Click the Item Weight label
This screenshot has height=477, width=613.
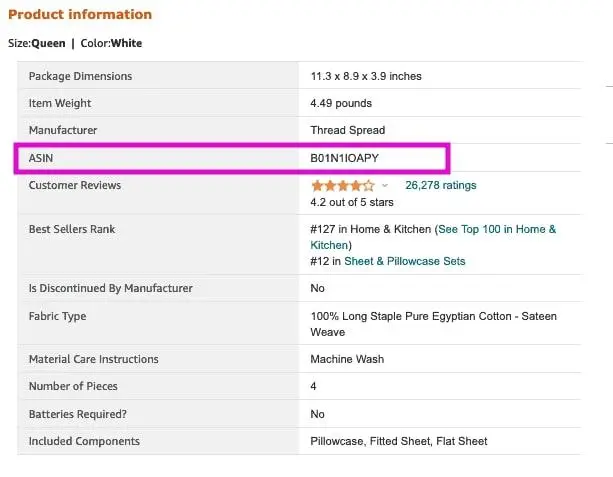[x=59, y=103]
